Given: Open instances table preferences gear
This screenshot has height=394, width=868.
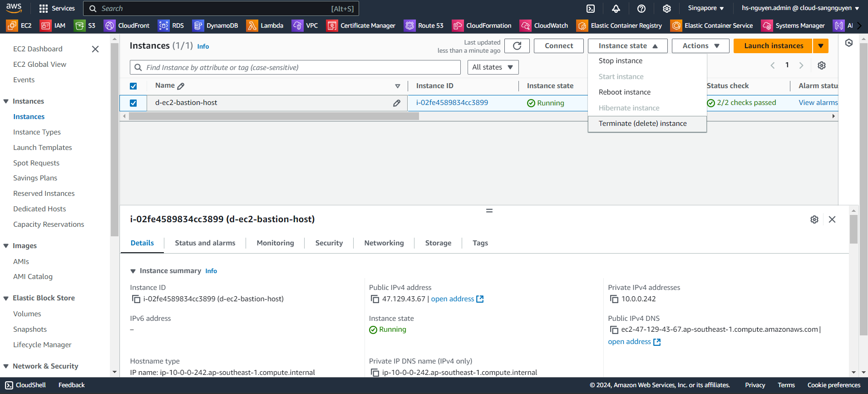Looking at the screenshot, I should (821, 65).
